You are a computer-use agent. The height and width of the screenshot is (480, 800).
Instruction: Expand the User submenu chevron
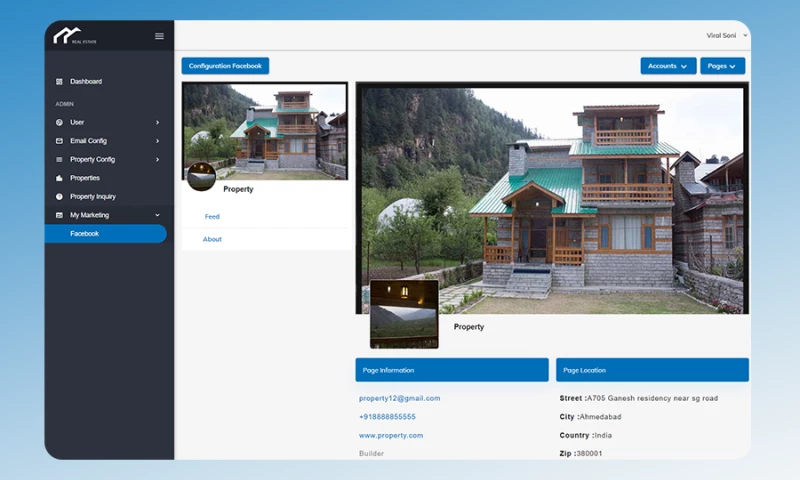157,122
